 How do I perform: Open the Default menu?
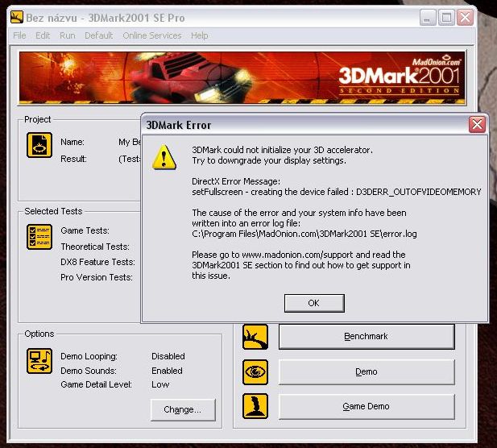click(x=98, y=35)
